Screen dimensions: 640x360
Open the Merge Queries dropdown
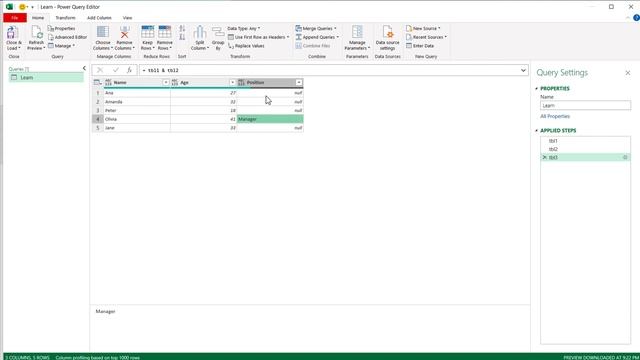pyautogui.click(x=316, y=29)
